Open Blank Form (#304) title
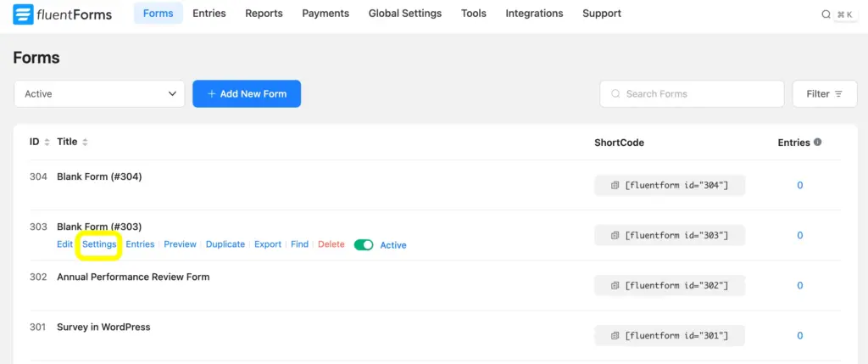868x364 pixels. (100, 177)
